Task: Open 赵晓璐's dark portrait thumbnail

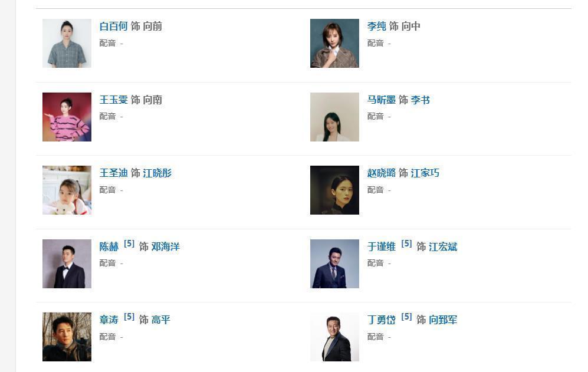Action: click(334, 190)
